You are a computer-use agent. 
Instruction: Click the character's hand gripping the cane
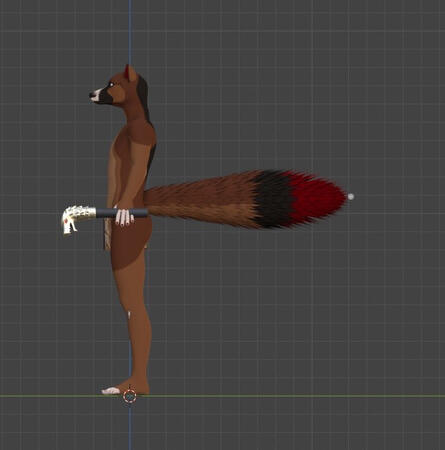pyautogui.click(x=124, y=217)
